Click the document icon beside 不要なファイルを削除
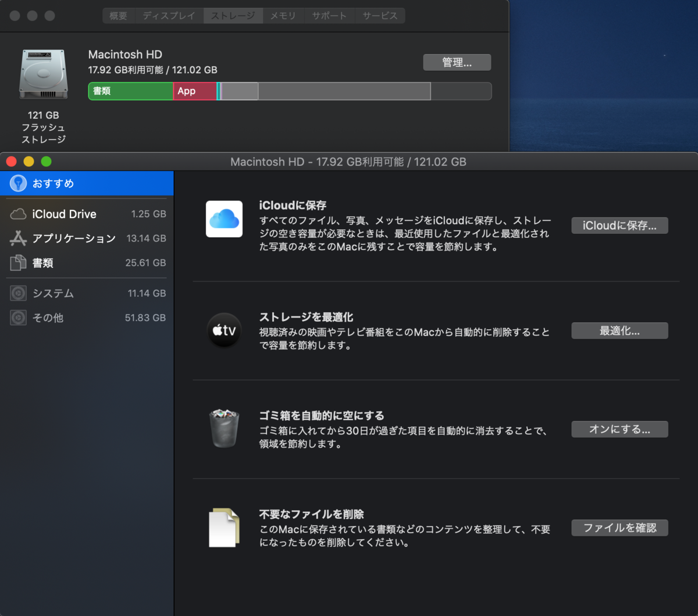The height and width of the screenshot is (616, 698). [x=224, y=528]
